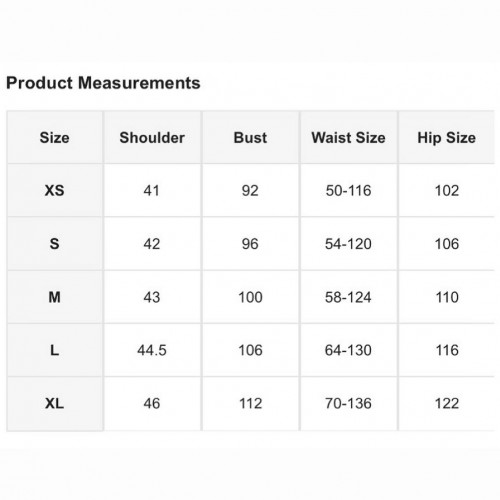Click the XL size row label
This screenshot has height=500, width=500.
pos(55,403)
